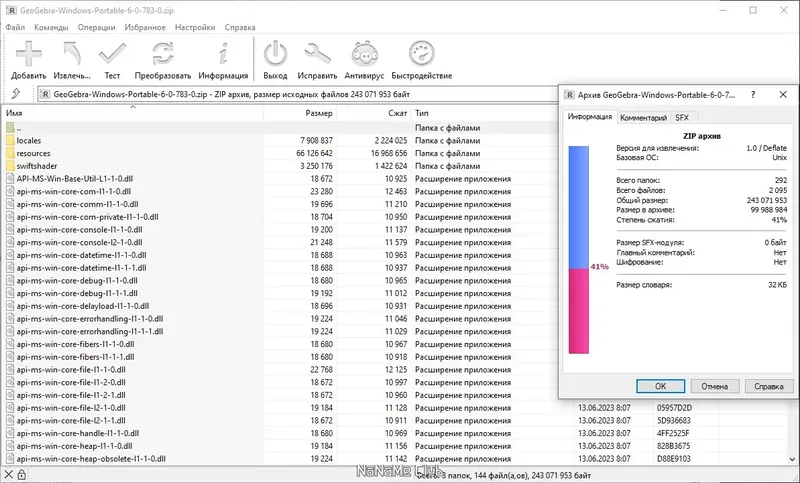800x483 pixels.
Task: Open the Файл menu
Action: (15, 27)
